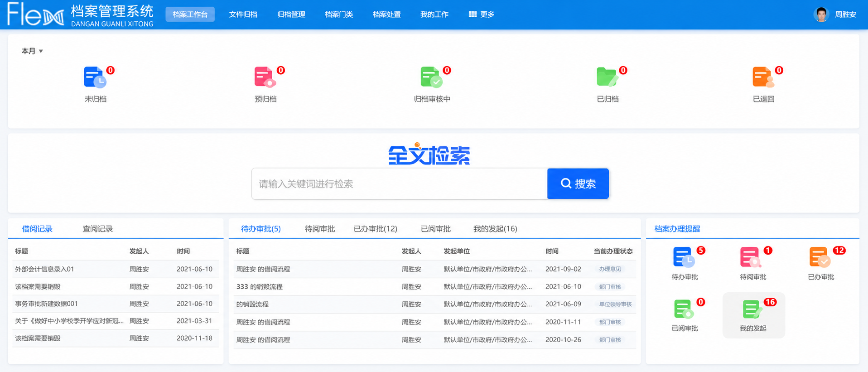Click the 待阅审批 reminder icon

click(751, 257)
